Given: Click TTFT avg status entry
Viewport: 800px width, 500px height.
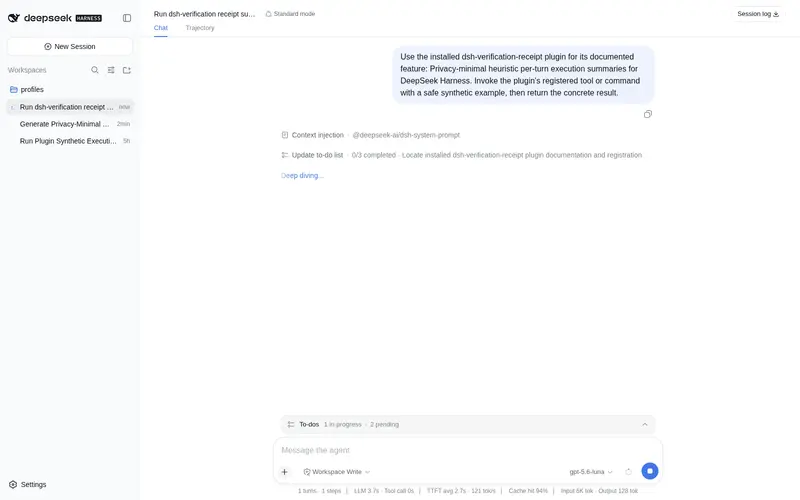Looking at the screenshot, I should click(x=446, y=491).
